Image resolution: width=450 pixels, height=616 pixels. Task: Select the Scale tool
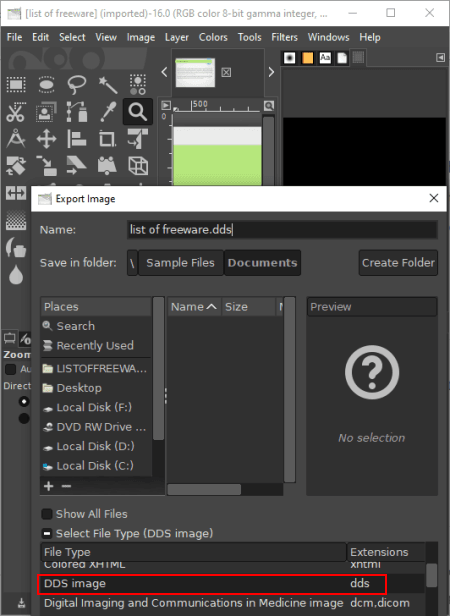46,165
